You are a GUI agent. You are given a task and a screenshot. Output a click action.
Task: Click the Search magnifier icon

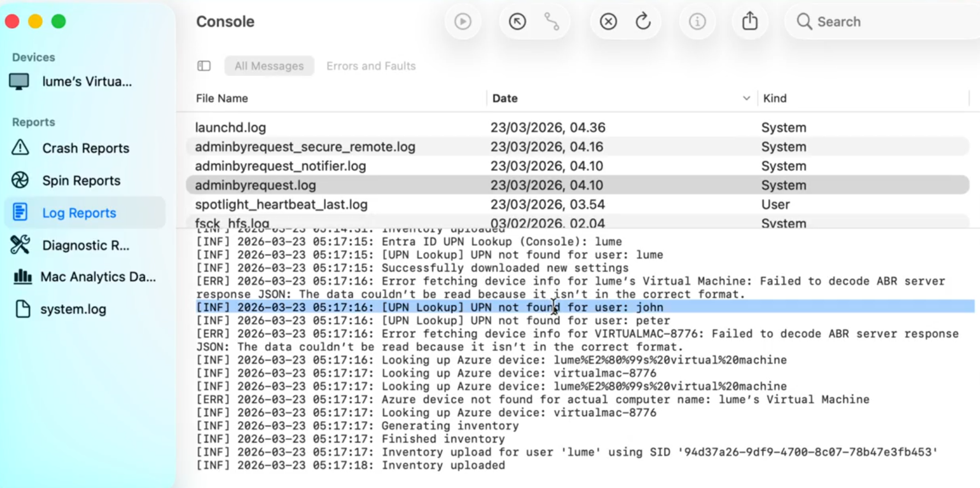click(804, 21)
